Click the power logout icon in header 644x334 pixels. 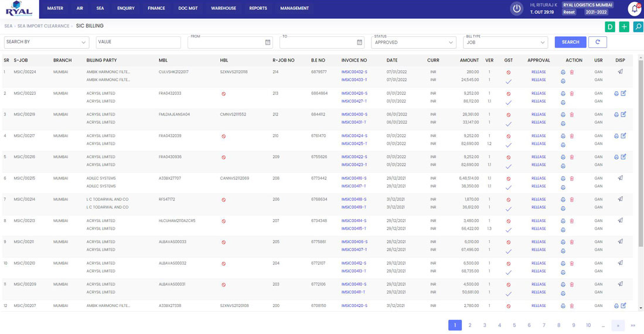coord(516,9)
